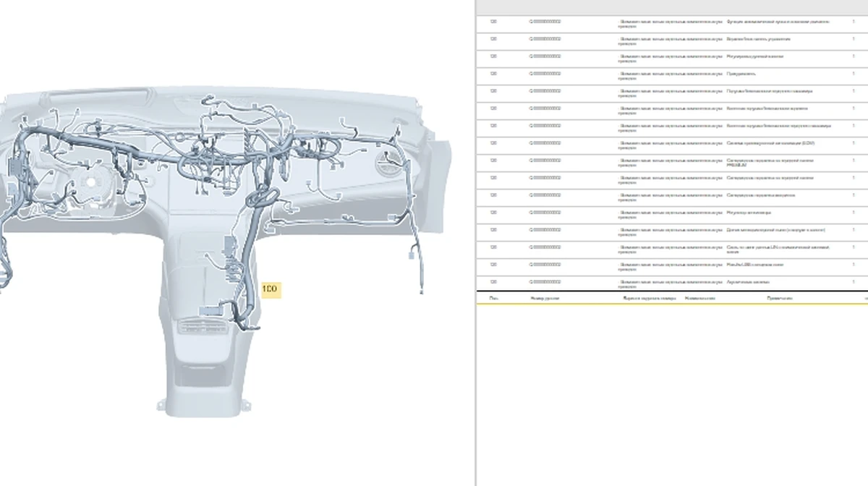This screenshot has width=868, height=486.
Task: Open the part number in the first row
Action: 545,22
